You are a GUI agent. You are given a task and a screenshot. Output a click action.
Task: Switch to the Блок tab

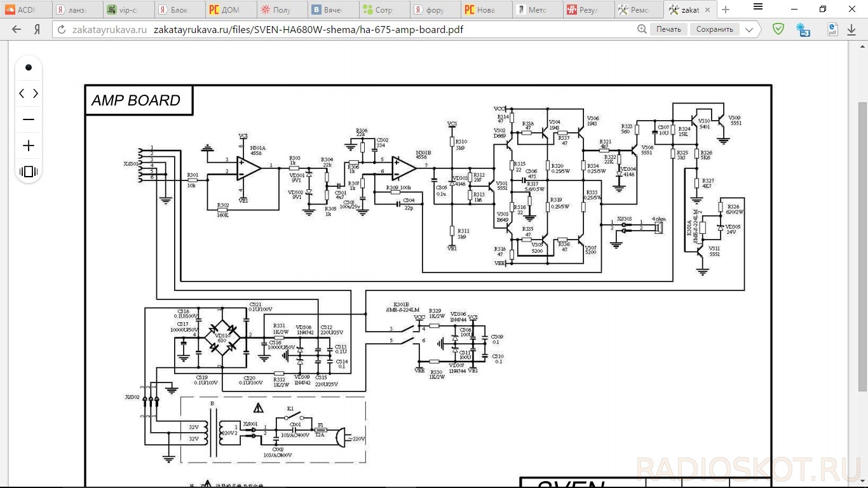(179, 10)
